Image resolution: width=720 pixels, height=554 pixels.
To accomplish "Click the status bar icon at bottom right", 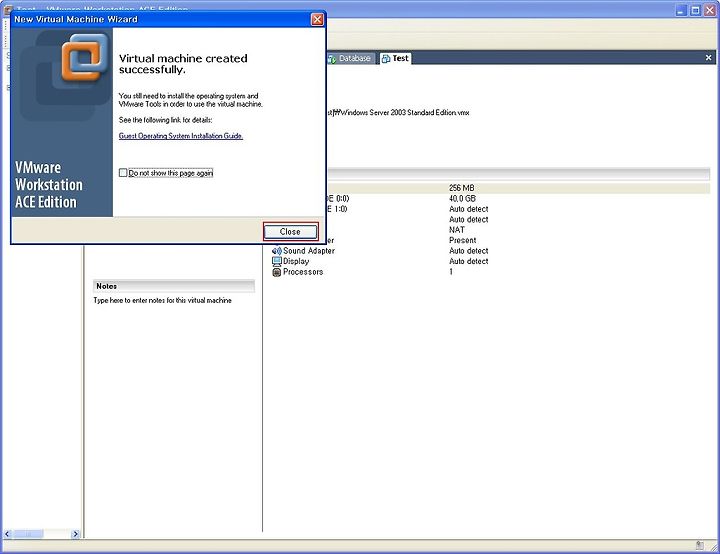I will click(x=699, y=545).
